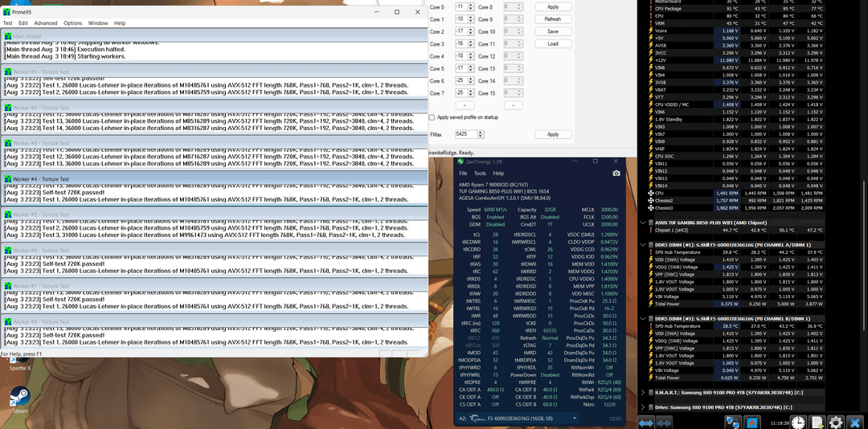Open Prime95 Edit menu
This screenshot has width=868, height=429.
pos(23,23)
